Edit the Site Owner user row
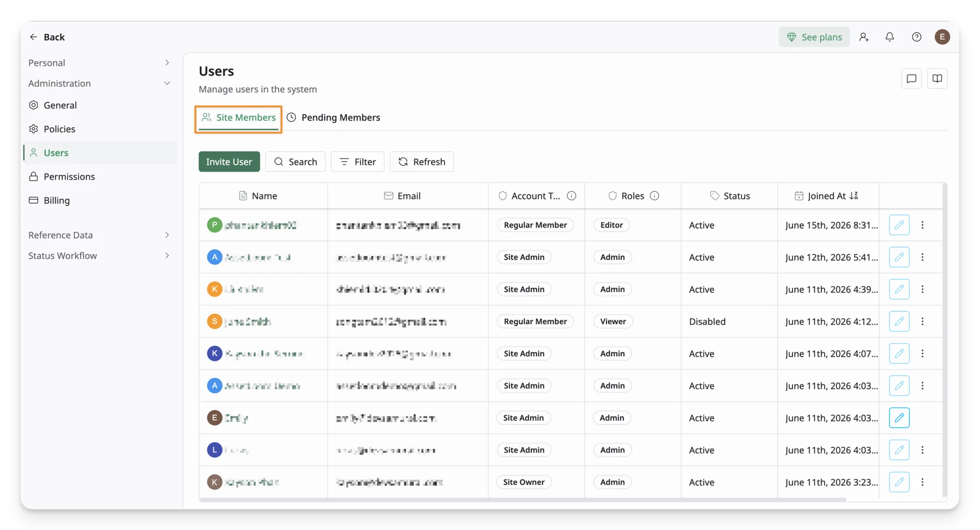 click(899, 482)
